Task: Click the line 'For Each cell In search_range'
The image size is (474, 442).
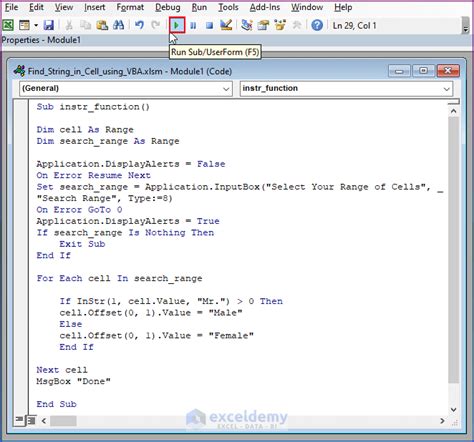Action: (119, 279)
